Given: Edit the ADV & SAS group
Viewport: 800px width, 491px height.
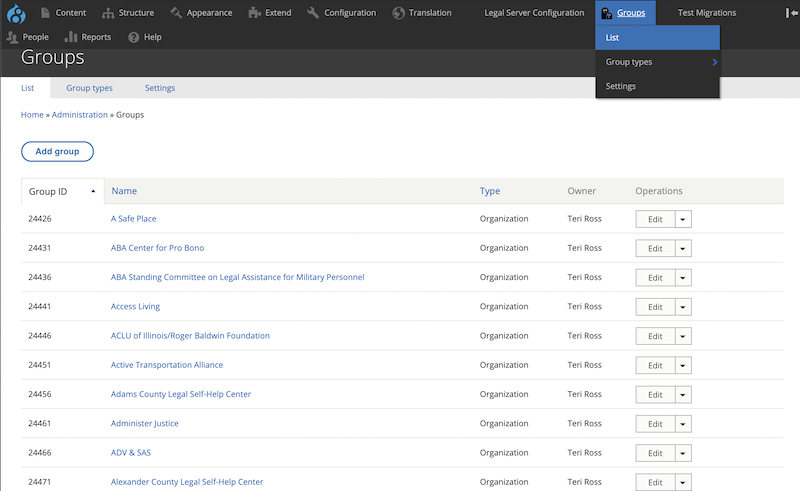Looking at the screenshot, I should pos(655,453).
